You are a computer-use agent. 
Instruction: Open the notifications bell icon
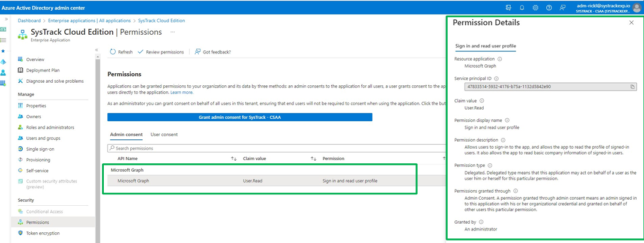coord(522,7)
